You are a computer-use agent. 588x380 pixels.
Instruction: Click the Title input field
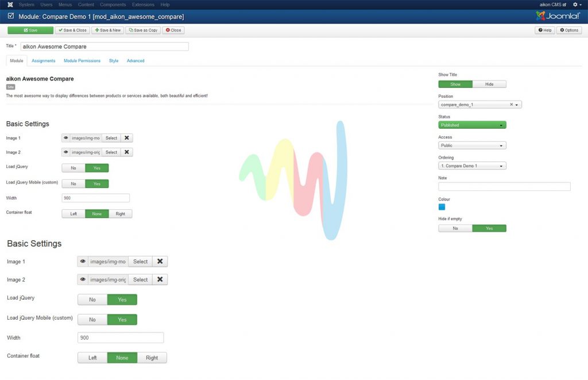coord(105,47)
